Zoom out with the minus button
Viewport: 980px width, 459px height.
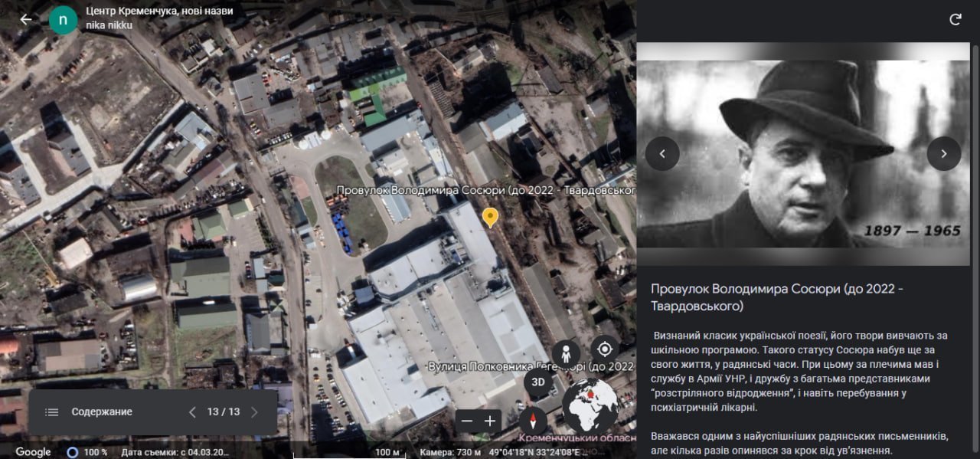point(467,421)
